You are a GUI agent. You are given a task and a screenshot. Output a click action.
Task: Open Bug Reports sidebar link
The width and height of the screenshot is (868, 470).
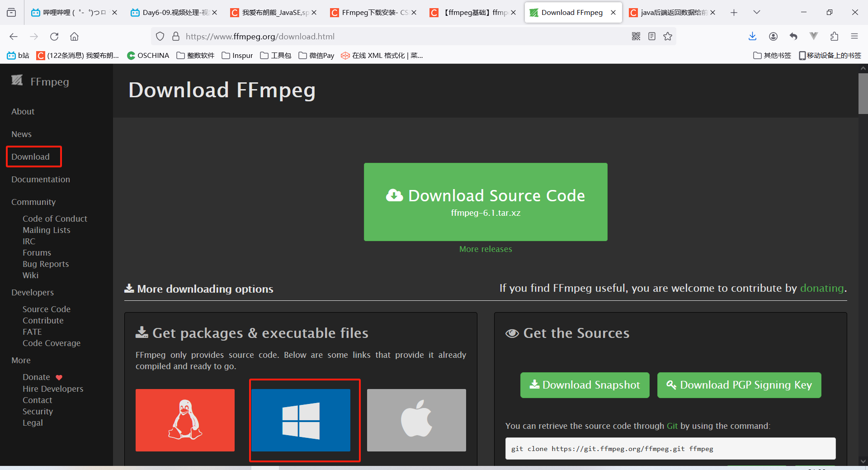point(46,264)
